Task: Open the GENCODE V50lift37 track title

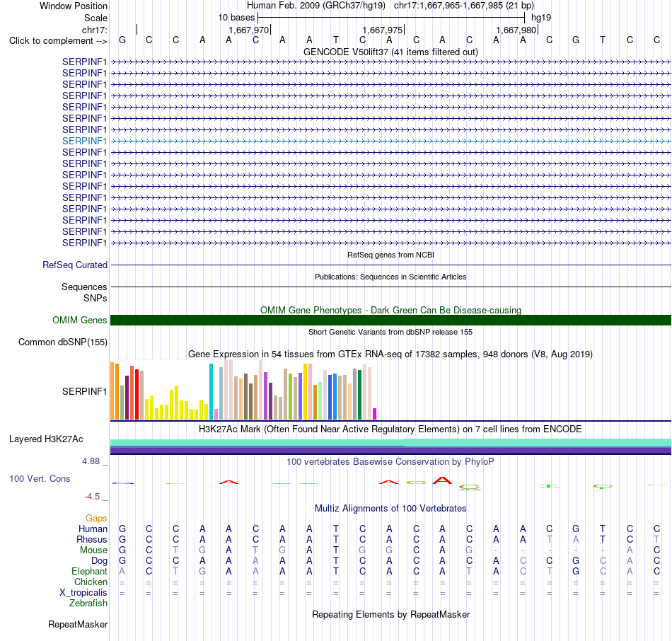Action: click(x=390, y=52)
